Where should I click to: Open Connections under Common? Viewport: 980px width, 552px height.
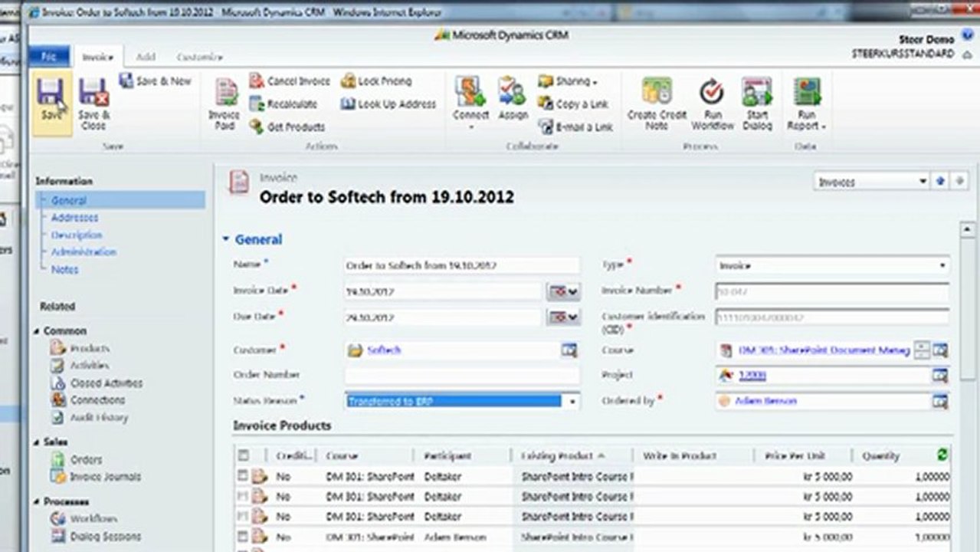point(87,400)
